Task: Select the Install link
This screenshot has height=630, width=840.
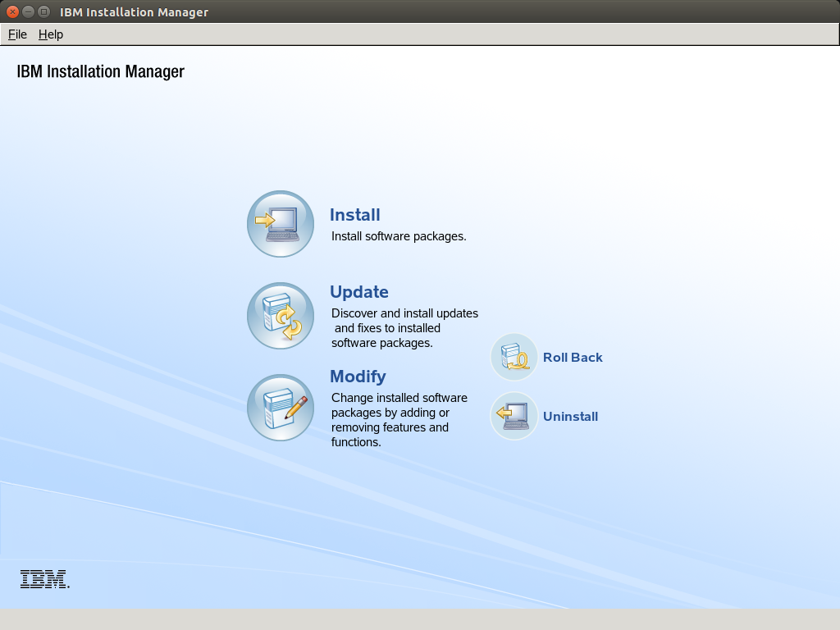Action: point(354,215)
